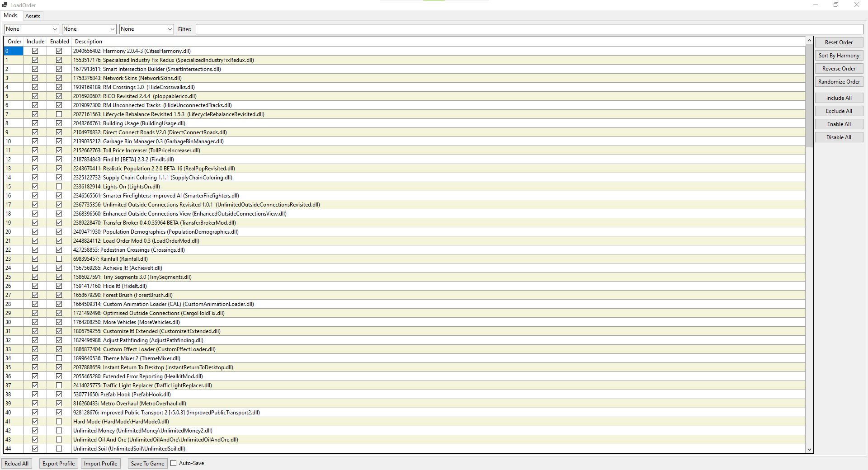
Task: Toggle the Auto-Save checkbox
Action: (x=174, y=463)
